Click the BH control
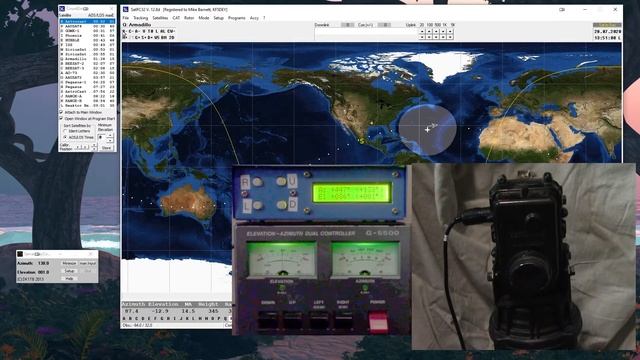Viewport: 640px width, 360px height. [x=164, y=37]
